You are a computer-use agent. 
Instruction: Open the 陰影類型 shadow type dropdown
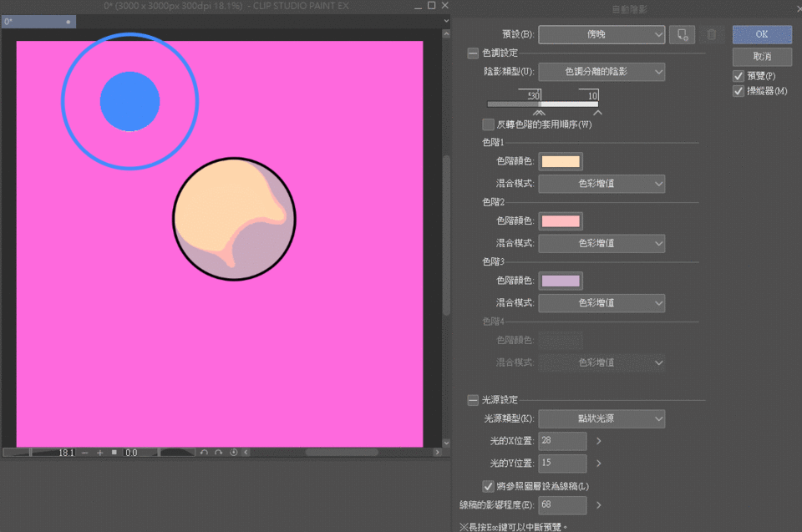(x=601, y=73)
